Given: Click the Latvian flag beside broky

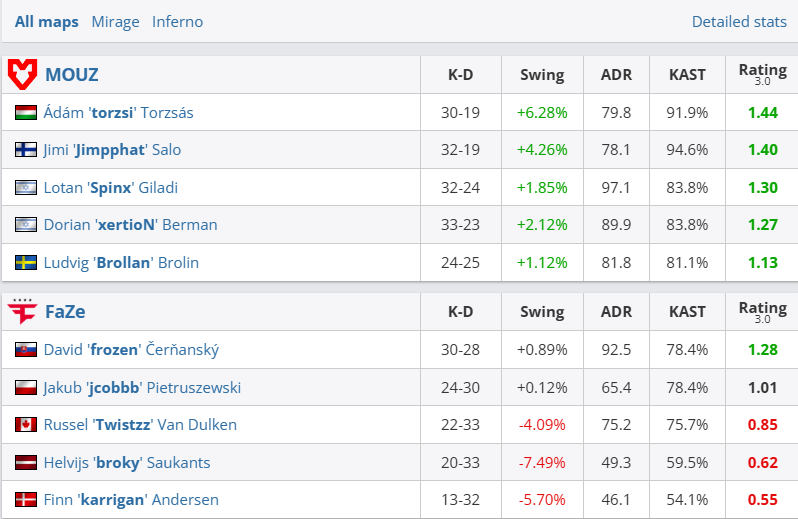Looking at the screenshot, I should (x=26, y=463).
